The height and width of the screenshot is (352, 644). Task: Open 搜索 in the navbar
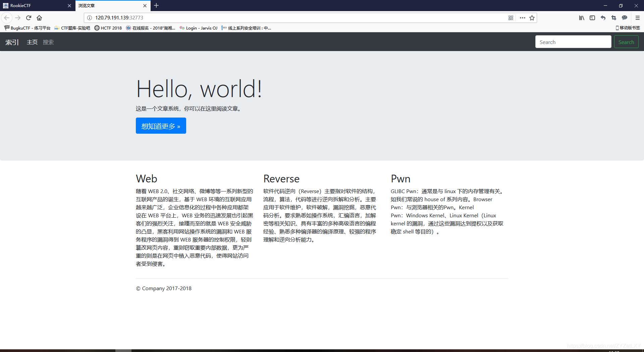[x=48, y=42]
